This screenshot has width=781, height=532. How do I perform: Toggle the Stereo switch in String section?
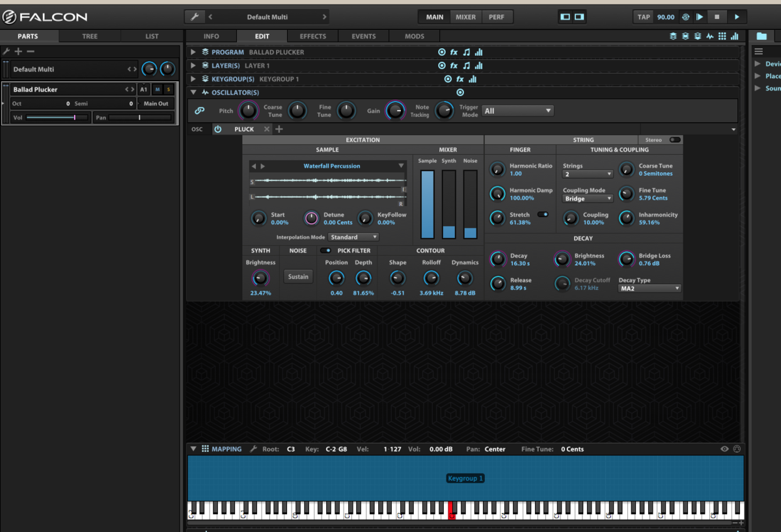point(675,140)
